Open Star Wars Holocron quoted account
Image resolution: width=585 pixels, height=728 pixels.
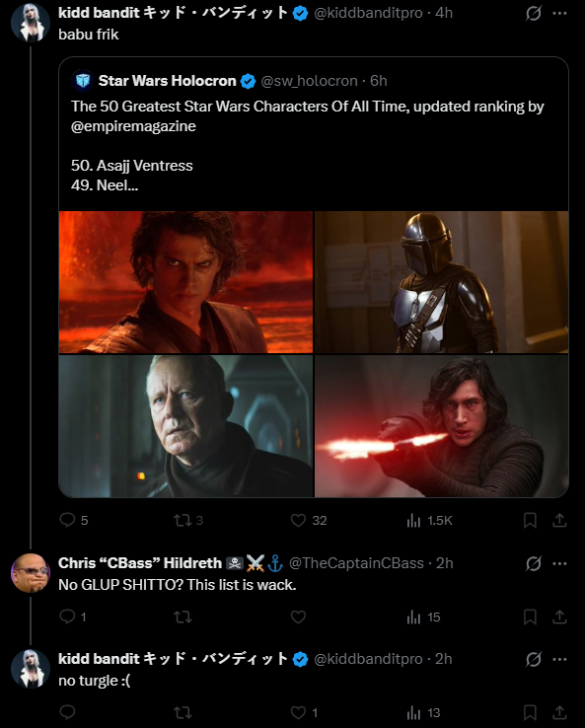[167, 81]
